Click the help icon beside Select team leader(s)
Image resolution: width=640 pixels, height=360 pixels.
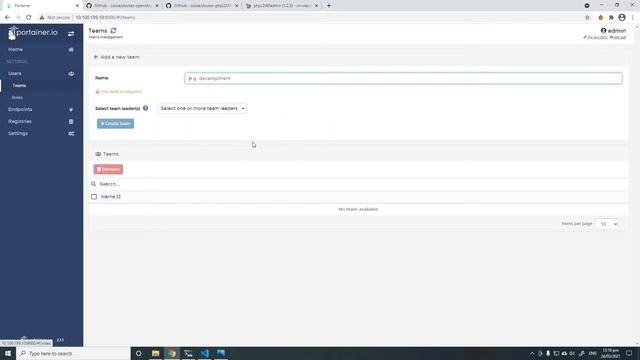(145, 108)
